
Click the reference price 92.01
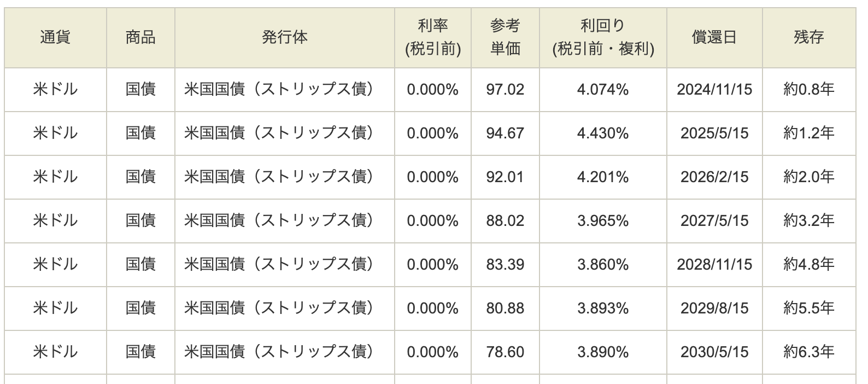point(505,177)
